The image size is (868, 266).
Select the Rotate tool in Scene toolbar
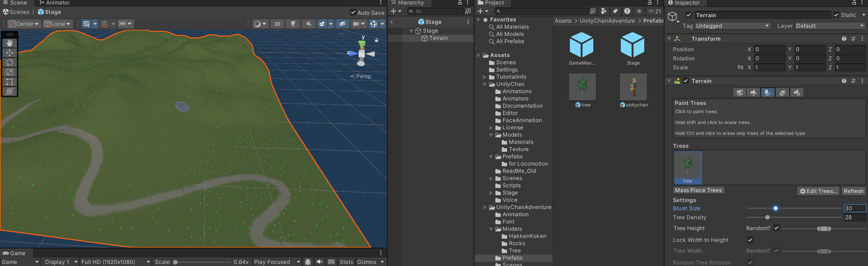9,62
